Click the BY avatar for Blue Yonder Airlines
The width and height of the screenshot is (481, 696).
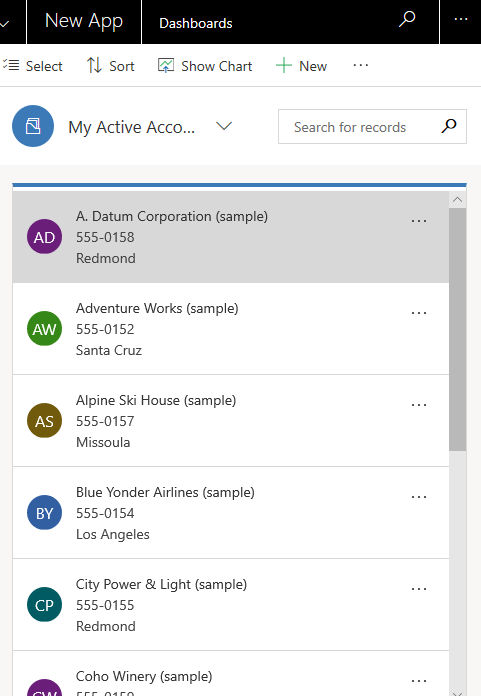[44, 513]
